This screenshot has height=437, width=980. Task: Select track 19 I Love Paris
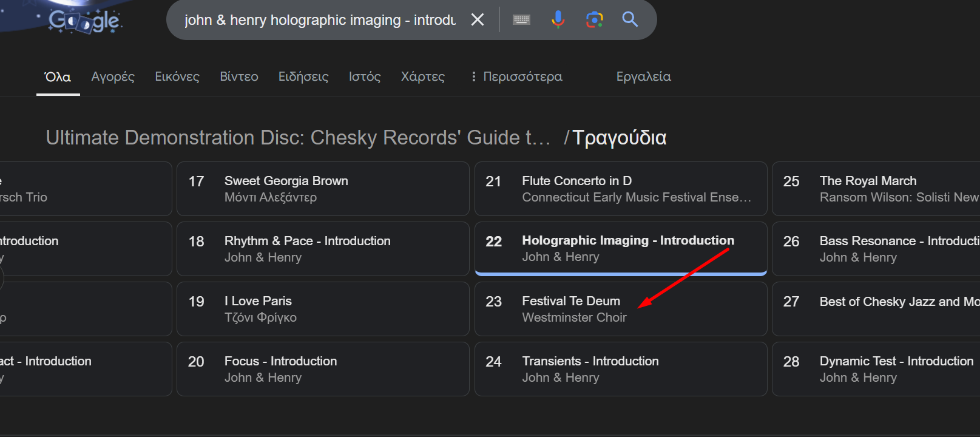[x=323, y=309]
